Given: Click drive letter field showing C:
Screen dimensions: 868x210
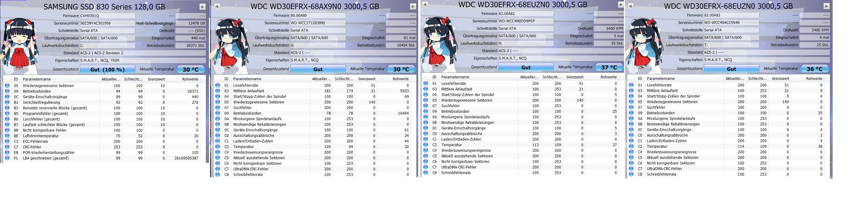Looking at the screenshot, I should pos(108,46).
